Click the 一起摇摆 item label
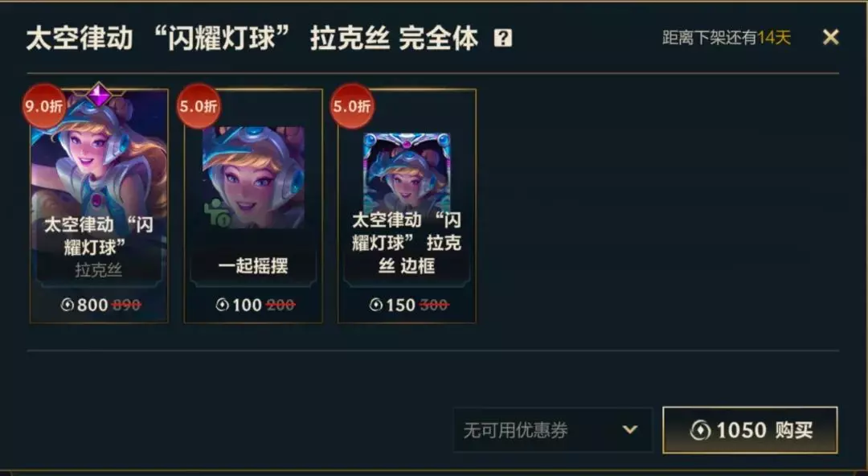 point(253,265)
